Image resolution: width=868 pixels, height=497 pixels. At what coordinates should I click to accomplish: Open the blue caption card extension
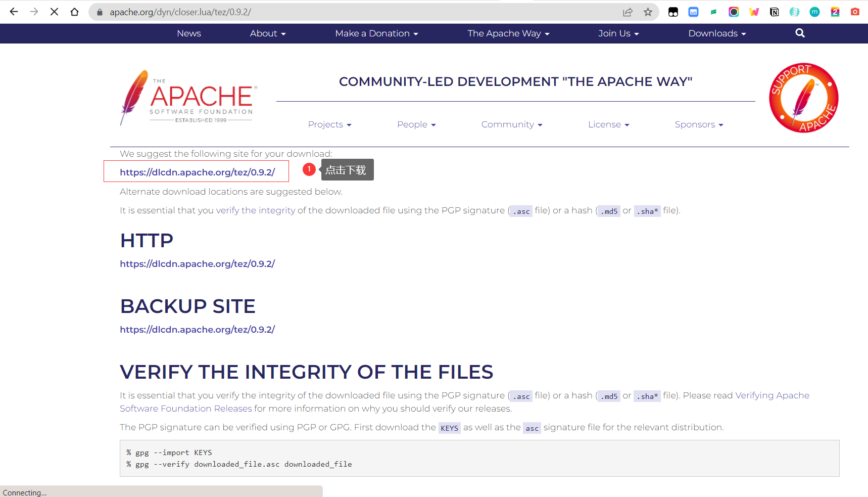coord(693,12)
